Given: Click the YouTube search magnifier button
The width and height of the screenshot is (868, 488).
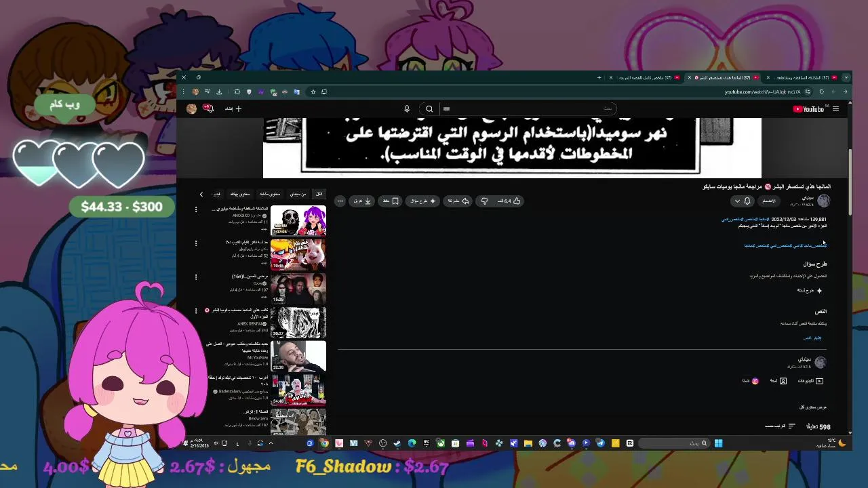Looking at the screenshot, I should [x=429, y=108].
